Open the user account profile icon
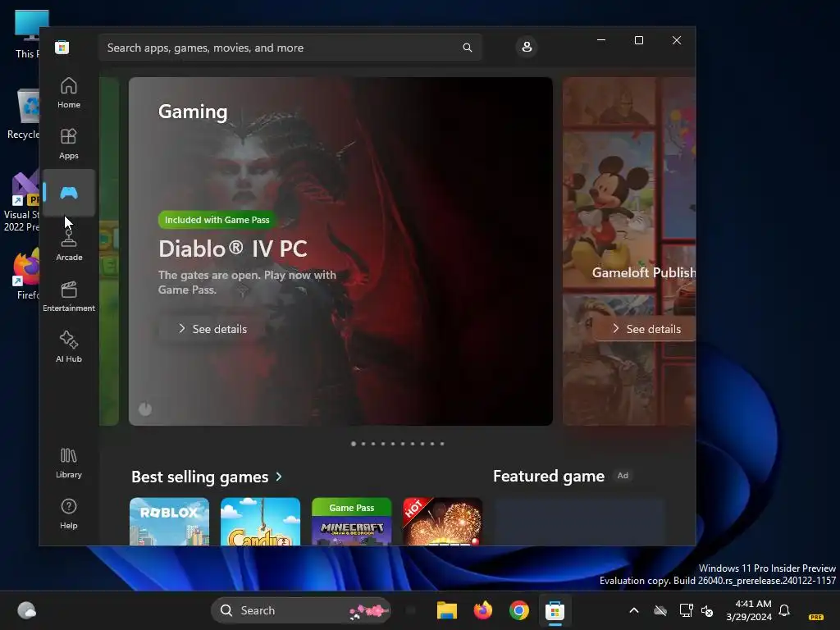Image resolution: width=840 pixels, height=630 pixels. pos(527,47)
